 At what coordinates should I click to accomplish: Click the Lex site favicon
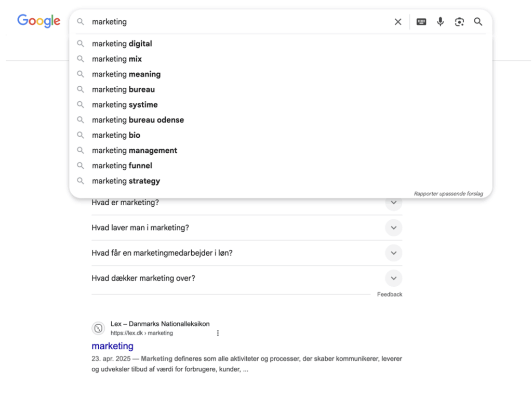[x=98, y=328]
